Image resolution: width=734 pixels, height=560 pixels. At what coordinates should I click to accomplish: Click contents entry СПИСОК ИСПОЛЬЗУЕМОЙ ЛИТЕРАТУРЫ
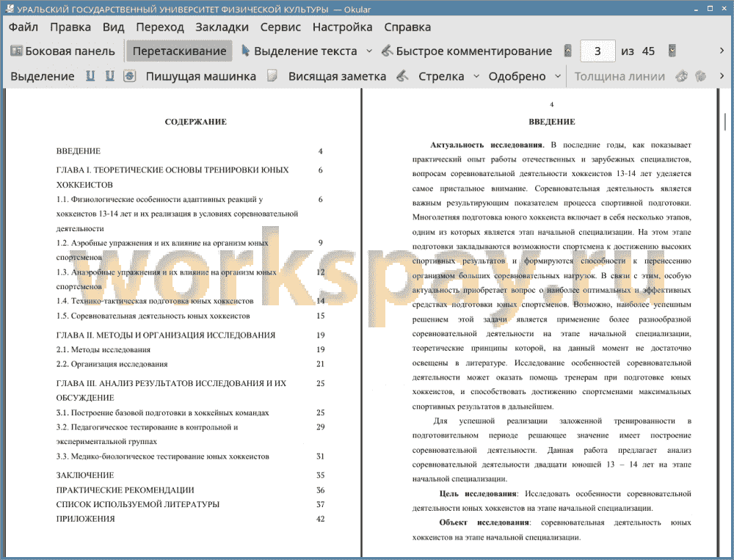[x=138, y=505]
